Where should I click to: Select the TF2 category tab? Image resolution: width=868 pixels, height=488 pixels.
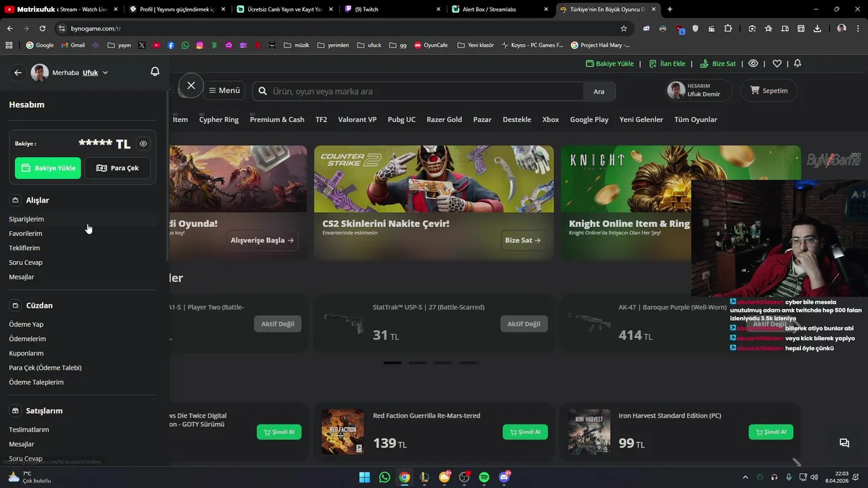[321, 119]
